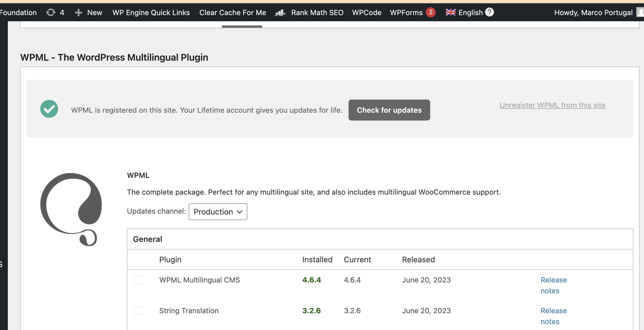Click the question mark help icon
644x330 pixels.
tap(489, 12)
